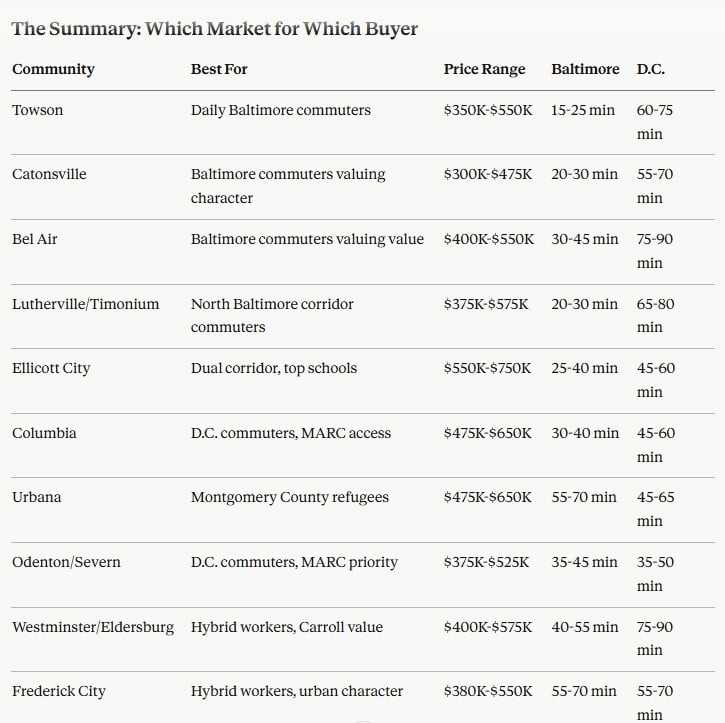Image resolution: width=725 pixels, height=723 pixels.
Task: Select the Towson community cell
Action: click(37, 110)
